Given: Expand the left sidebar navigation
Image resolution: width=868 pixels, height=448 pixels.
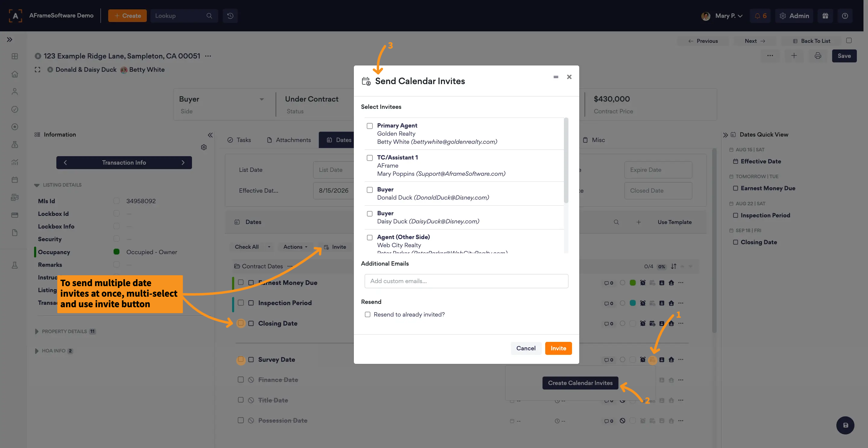Looking at the screenshot, I should coord(10,40).
